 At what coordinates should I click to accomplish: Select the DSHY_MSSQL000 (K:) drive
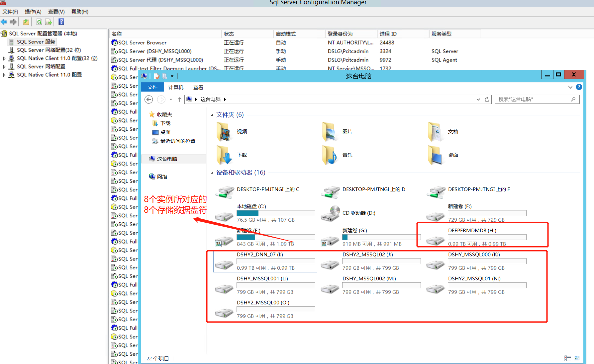pyautogui.click(x=476, y=261)
